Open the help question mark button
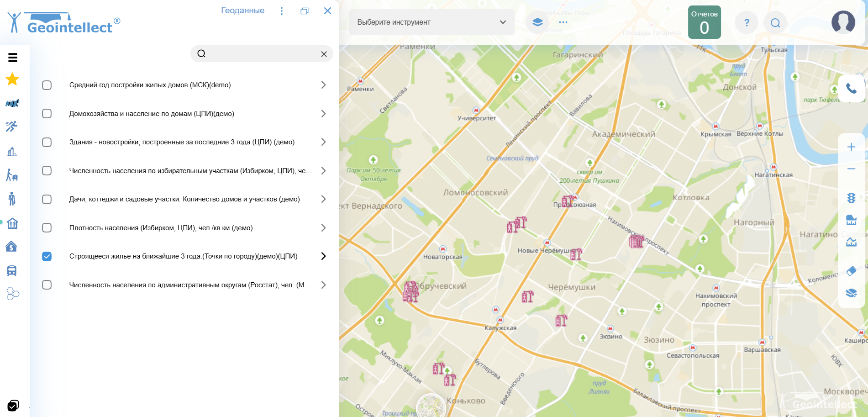Screen dimensions: 868x417 (747, 22)
